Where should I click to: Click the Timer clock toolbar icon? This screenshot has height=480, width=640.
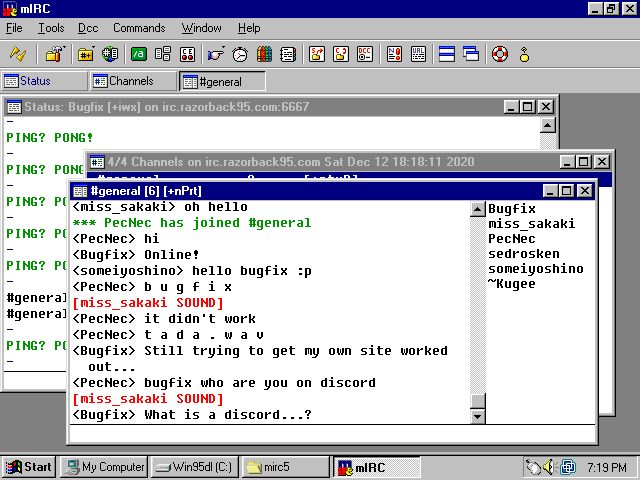[x=241, y=54]
